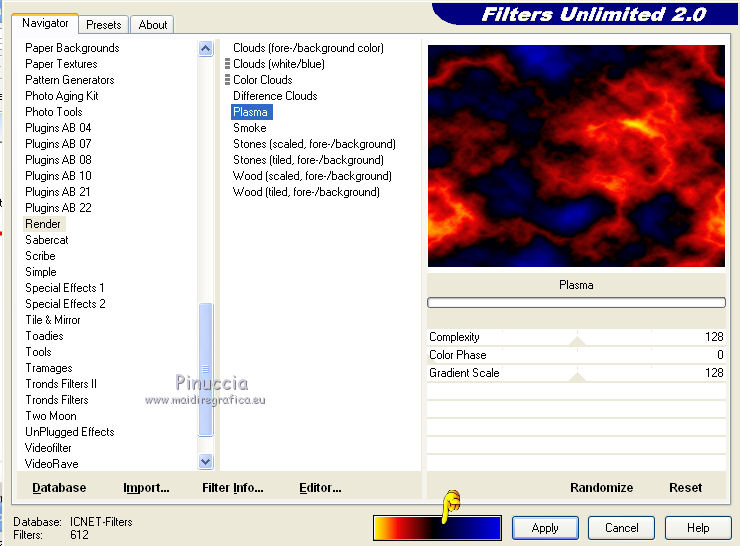Select the Plugins AB 22 category
The width and height of the screenshot is (740, 546).
[x=58, y=208]
